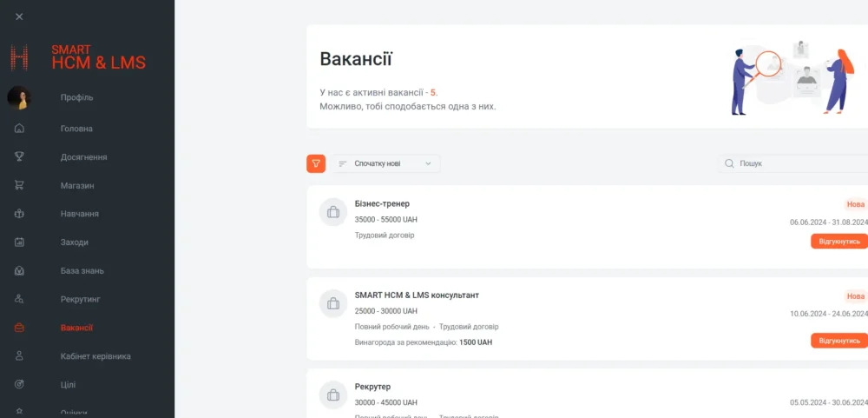Select the Заходи calendar icon
Screen dimensions: 868x418
click(x=19, y=242)
